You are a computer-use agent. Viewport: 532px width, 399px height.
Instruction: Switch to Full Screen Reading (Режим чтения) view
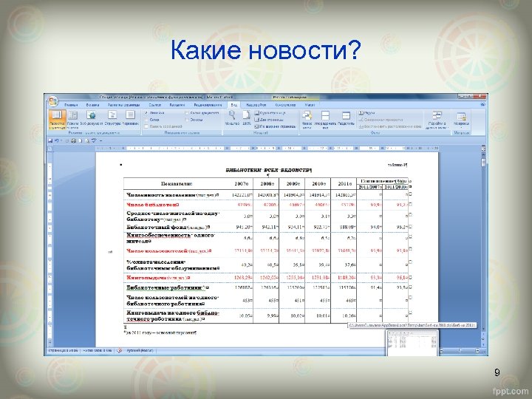[72, 119]
